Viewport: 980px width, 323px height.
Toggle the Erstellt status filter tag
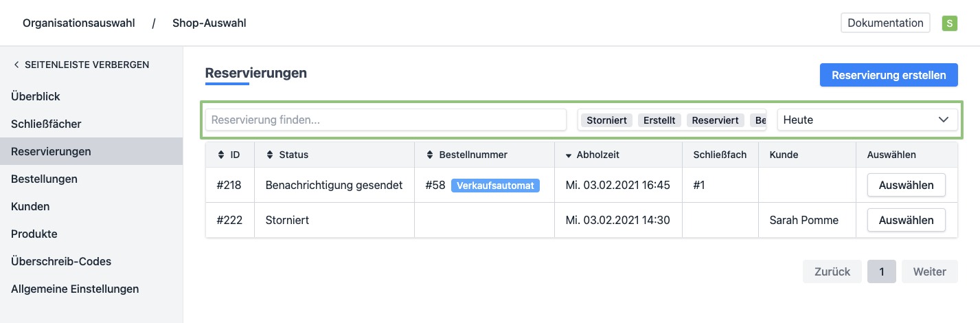pos(659,120)
